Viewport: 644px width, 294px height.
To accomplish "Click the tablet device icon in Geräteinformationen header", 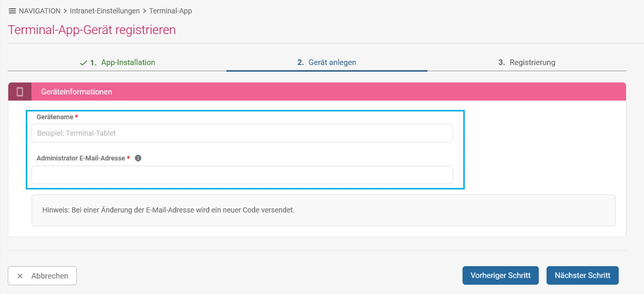I will [x=20, y=92].
